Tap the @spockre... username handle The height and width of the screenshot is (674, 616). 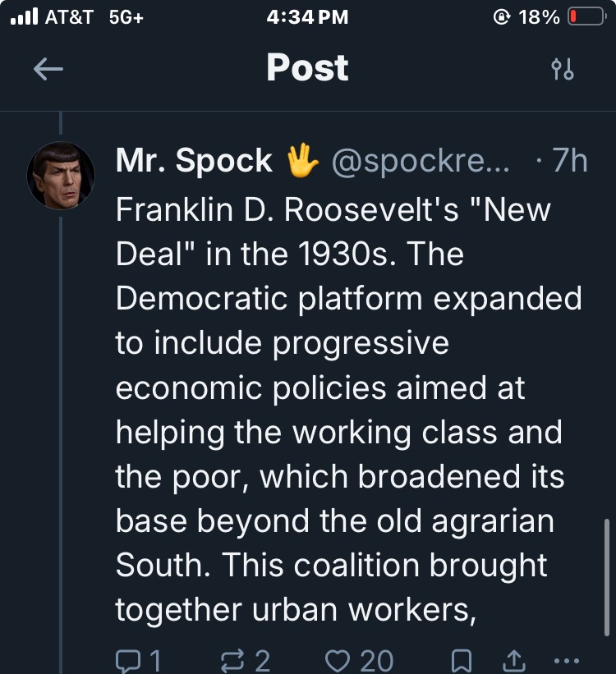coord(420,162)
